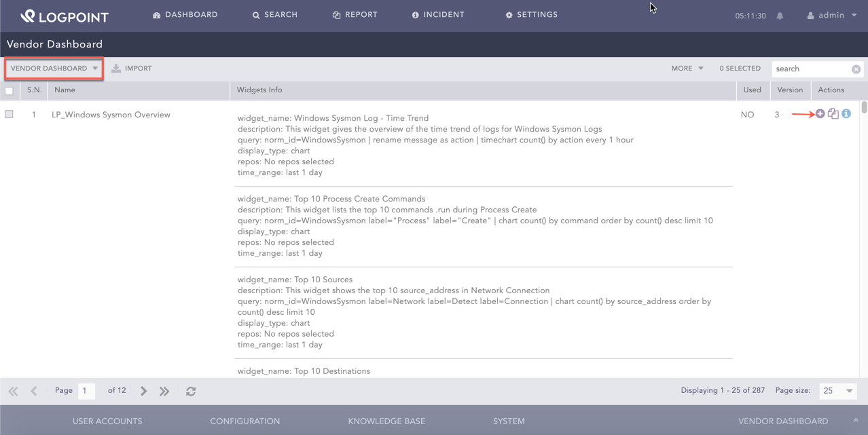
Task: Open the notifications bell icon
Action: 780,16
